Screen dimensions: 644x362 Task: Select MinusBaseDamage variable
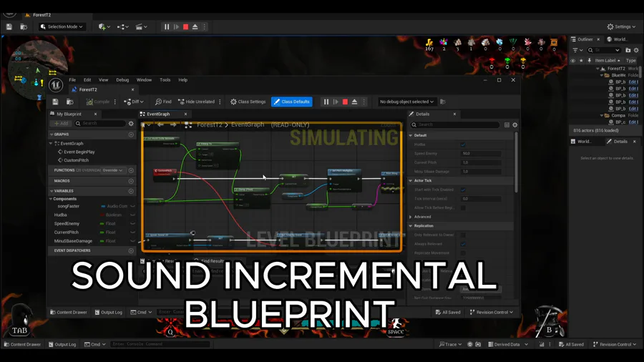tap(73, 241)
